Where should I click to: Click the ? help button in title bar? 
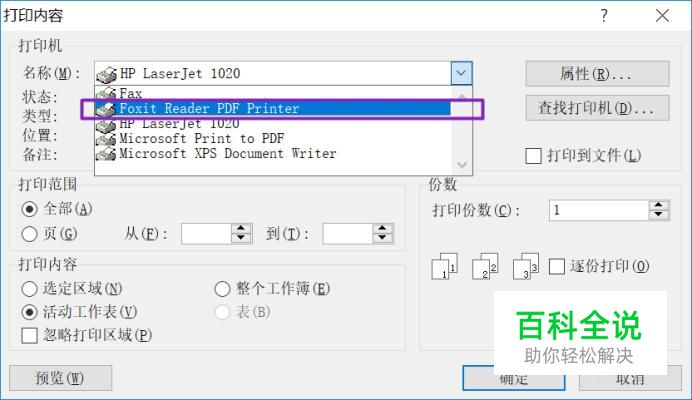pos(604,15)
